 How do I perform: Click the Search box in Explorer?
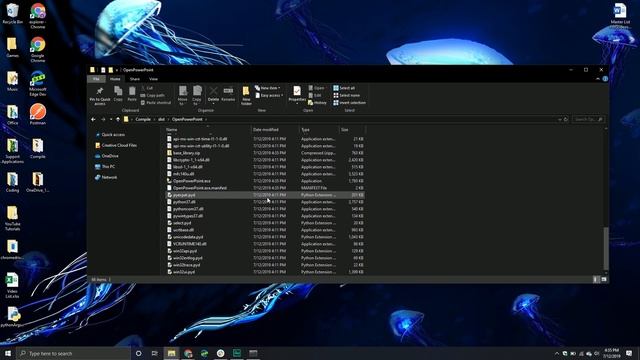click(588, 119)
